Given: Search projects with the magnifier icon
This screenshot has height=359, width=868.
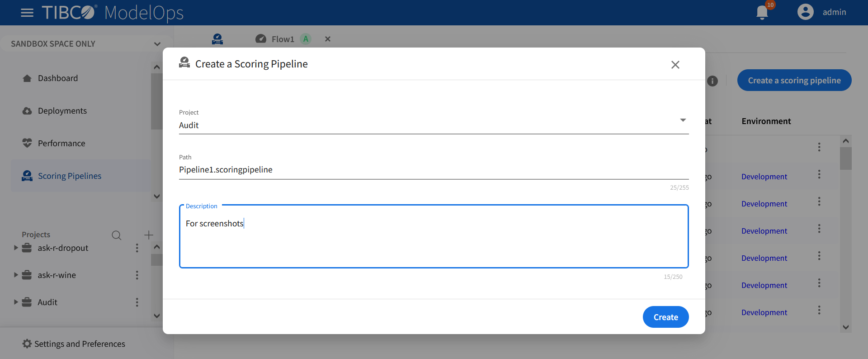Looking at the screenshot, I should click(x=116, y=235).
